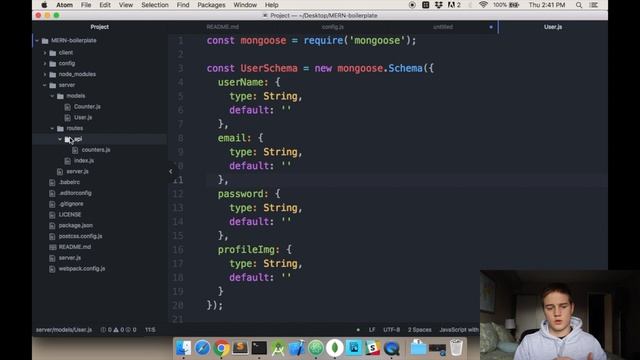Expand the node_modules folder
640x360 pixels.
[45, 74]
